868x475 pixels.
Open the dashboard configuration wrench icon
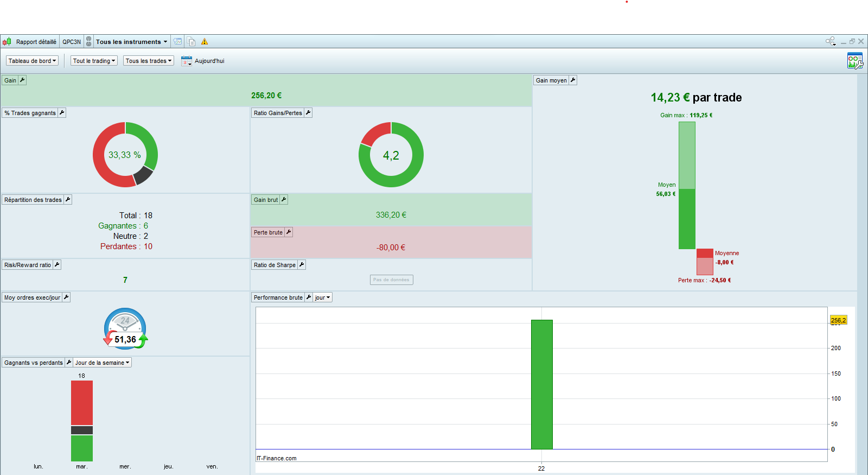click(854, 61)
